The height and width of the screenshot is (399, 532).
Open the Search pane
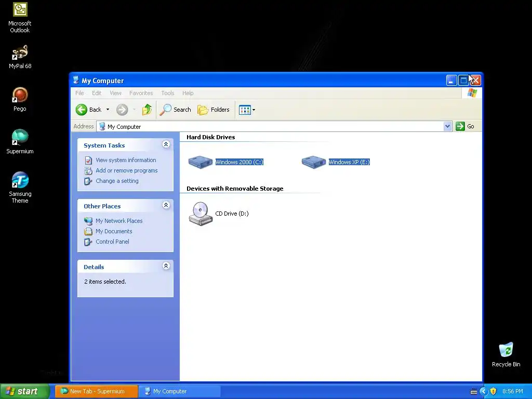pyautogui.click(x=176, y=110)
